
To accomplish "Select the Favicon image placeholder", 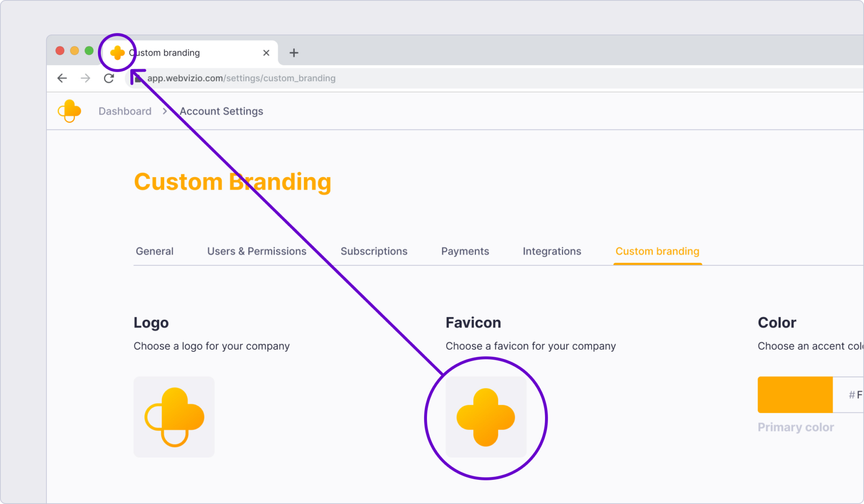I will [486, 417].
